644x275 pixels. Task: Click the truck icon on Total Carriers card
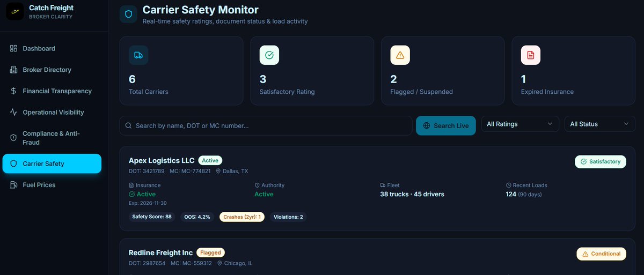pyautogui.click(x=138, y=55)
